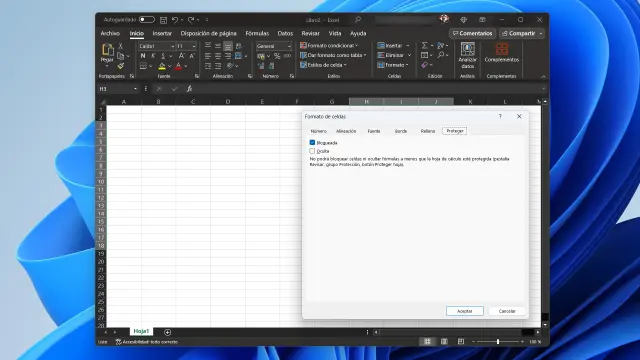Open the Calibri font name dropdown
Image resolution: width=640 pixels, height=360 pixels.
pyautogui.click(x=173, y=46)
